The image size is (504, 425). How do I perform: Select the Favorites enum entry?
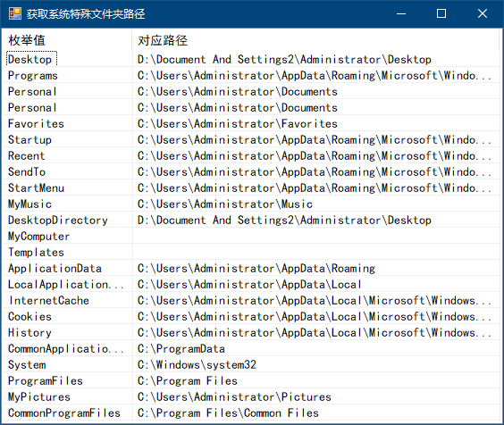coord(36,124)
